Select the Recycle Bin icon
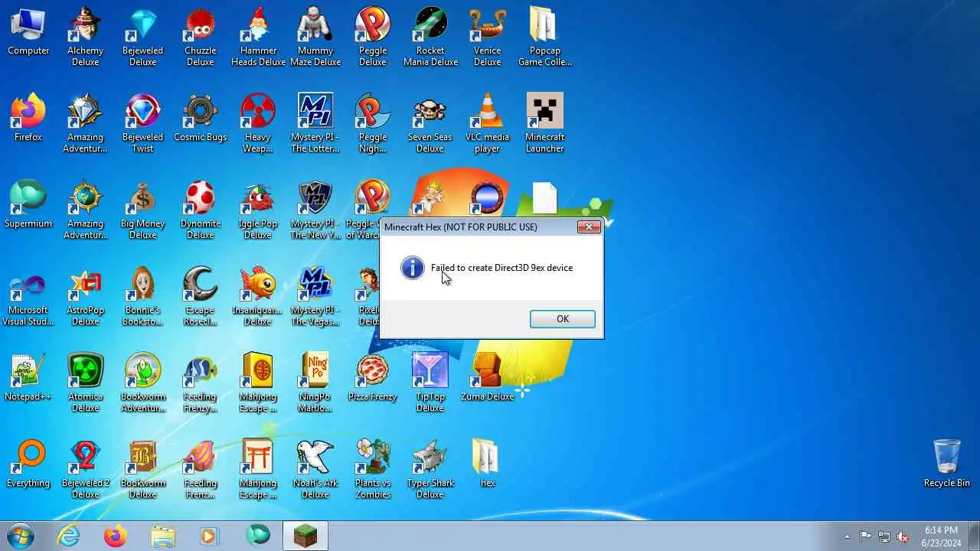The height and width of the screenshot is (551, 980). (947, 464)
